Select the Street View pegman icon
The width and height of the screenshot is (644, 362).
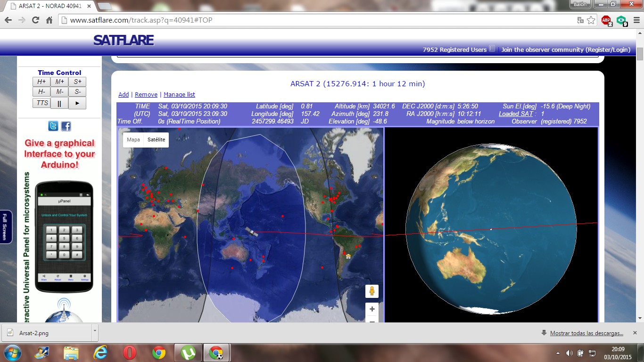point(372,291)
